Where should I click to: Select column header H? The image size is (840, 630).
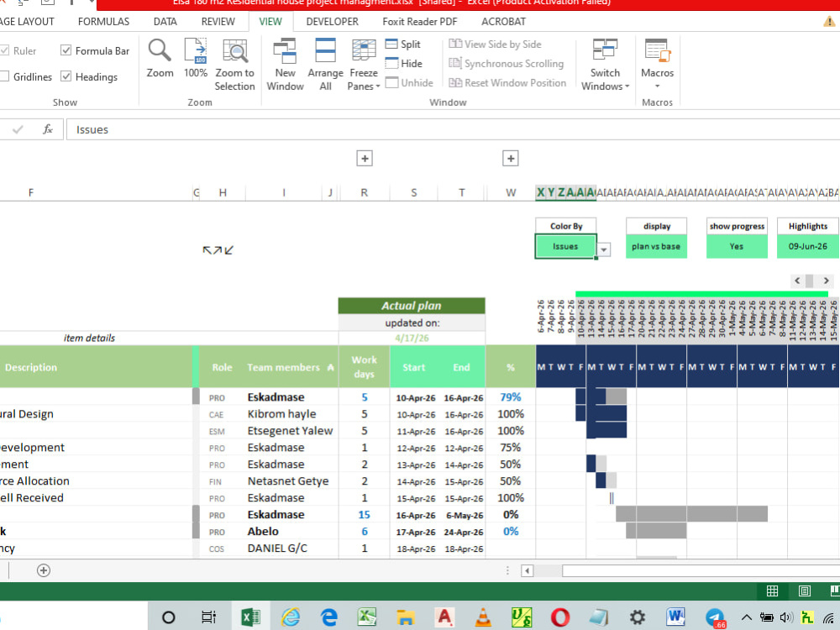coord(223,192)
